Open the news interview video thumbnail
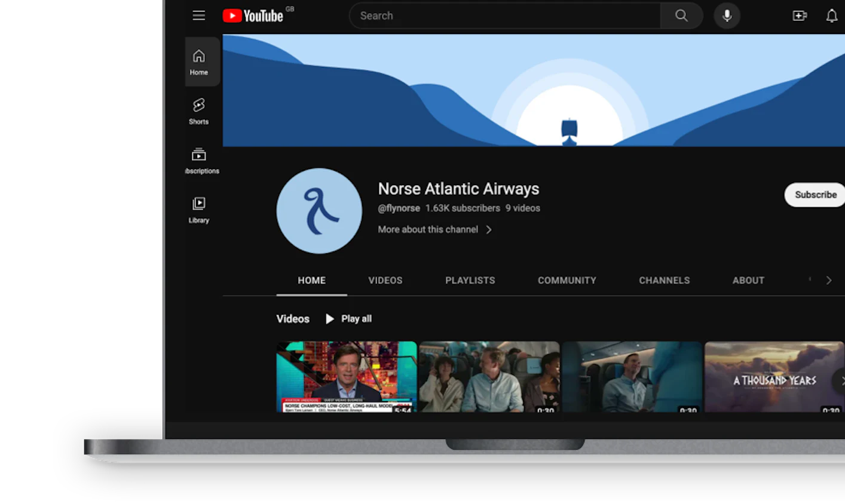 pyautogui.click(x=347, y=377)
